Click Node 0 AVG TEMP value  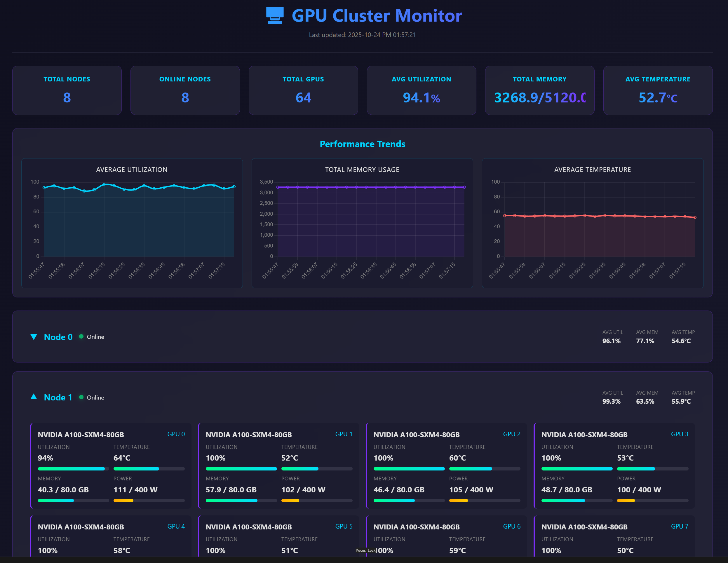click(x=681, y=341)
